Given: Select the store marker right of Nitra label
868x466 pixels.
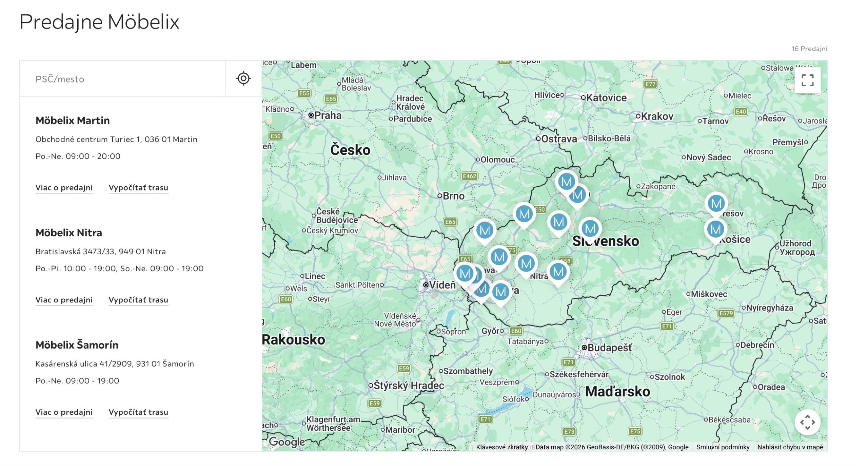Looking at the screenshot, I should 558,273.
